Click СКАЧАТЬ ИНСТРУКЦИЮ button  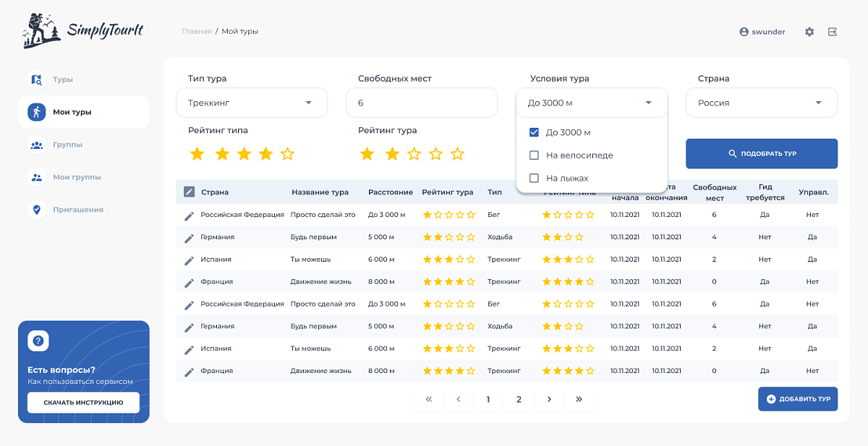click(x=83, y=403)
